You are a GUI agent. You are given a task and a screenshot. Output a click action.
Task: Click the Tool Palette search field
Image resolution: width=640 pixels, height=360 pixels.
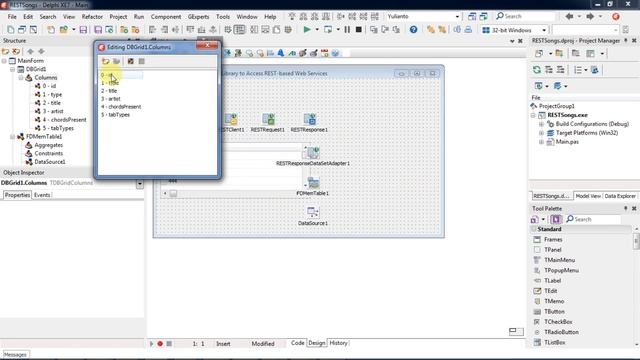point(593,219)
